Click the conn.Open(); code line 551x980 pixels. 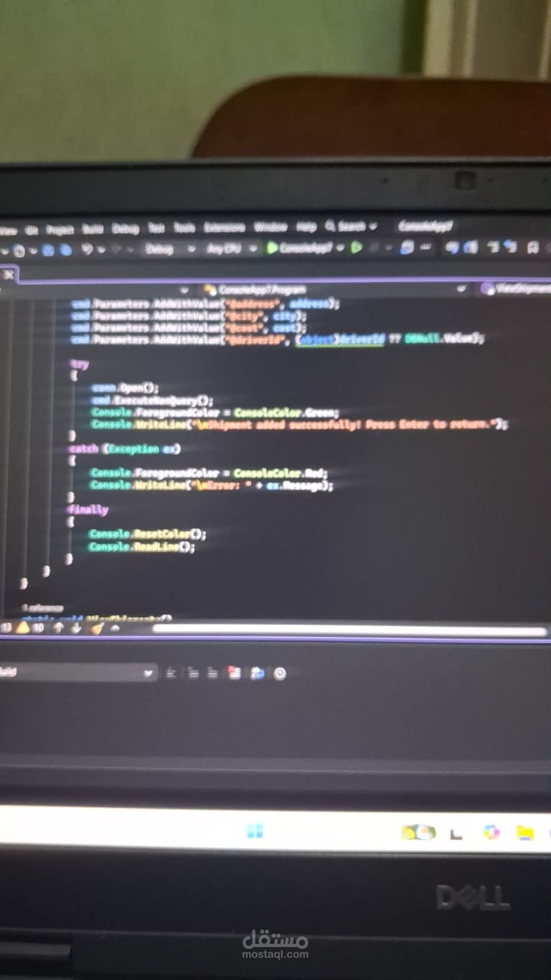(x=125, y=388)
